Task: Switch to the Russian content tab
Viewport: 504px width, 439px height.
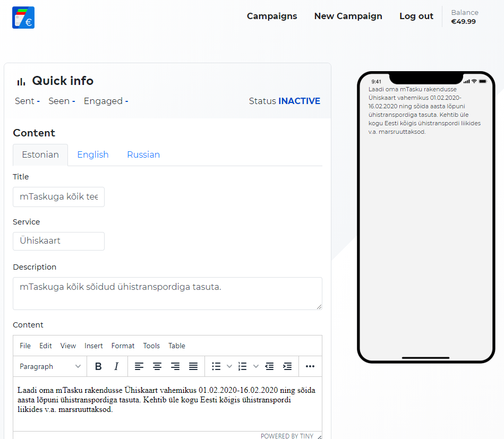Action: tap(143, 155)
